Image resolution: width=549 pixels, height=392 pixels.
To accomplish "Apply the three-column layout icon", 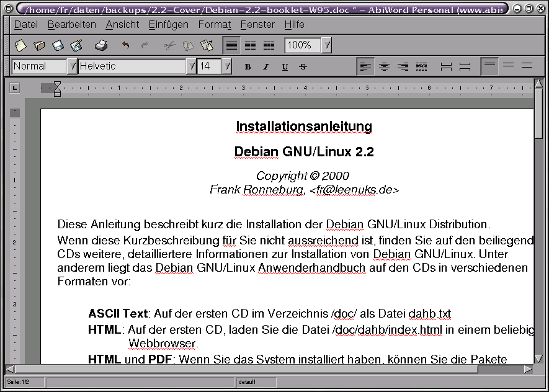I will pos(269,45).
